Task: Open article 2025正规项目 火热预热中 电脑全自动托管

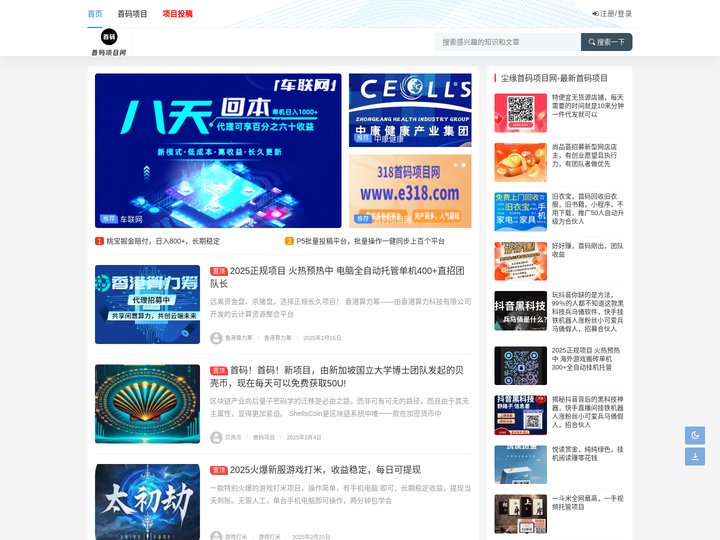Action: (338, 277)
